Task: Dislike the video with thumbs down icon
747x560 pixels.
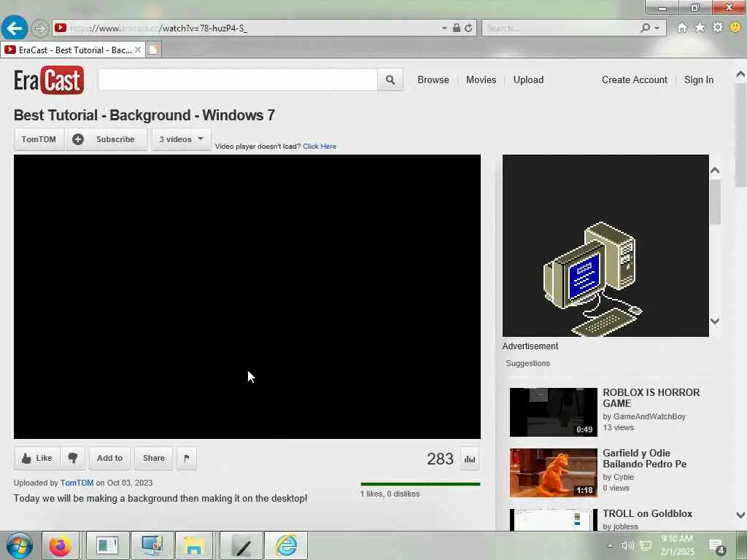Action: [73, 458]
